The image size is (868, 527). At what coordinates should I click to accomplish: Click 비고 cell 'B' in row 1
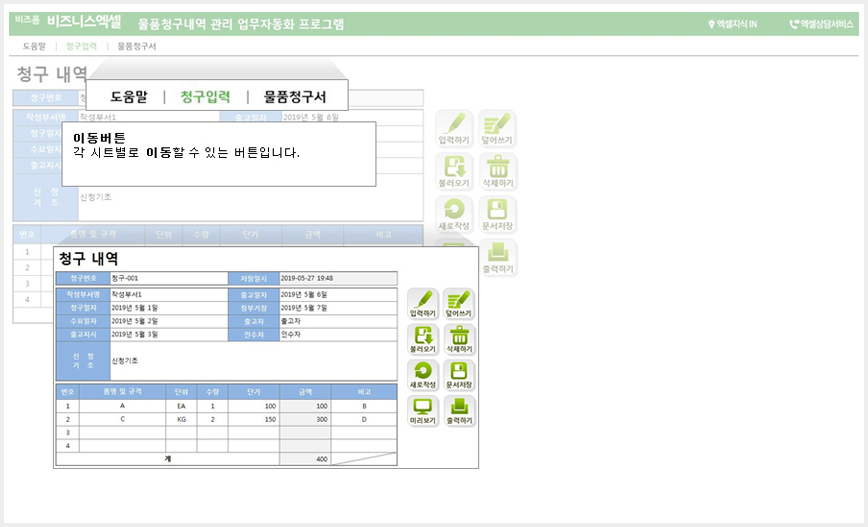(x=364, y=406)
